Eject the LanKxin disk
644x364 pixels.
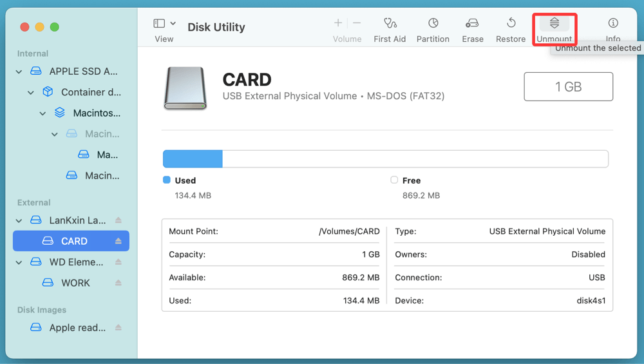click(118, 220)
